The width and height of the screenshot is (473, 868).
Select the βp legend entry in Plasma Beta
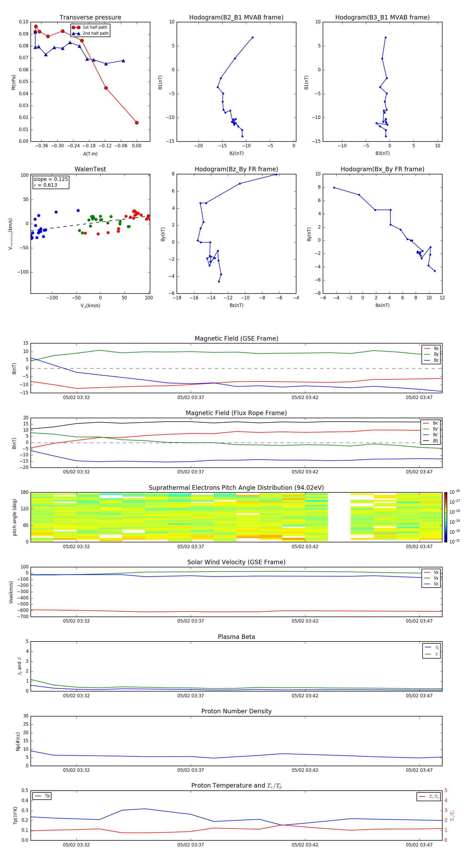(x=431, y=647)
